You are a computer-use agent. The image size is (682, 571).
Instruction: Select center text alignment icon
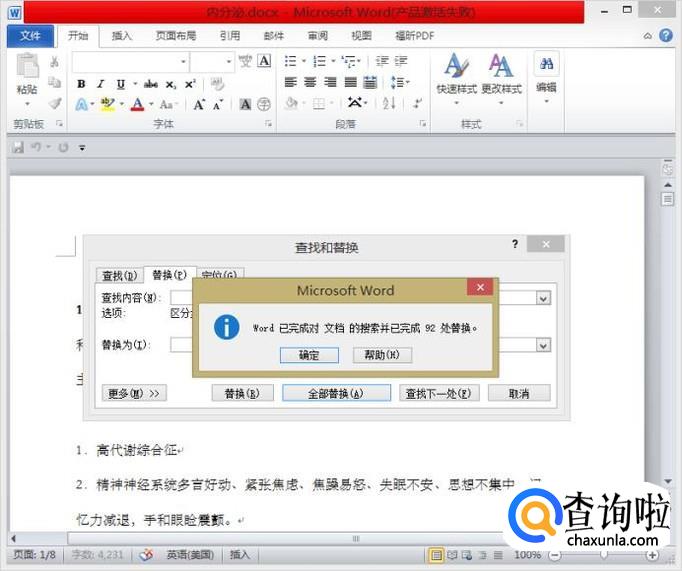click(311, 83)
